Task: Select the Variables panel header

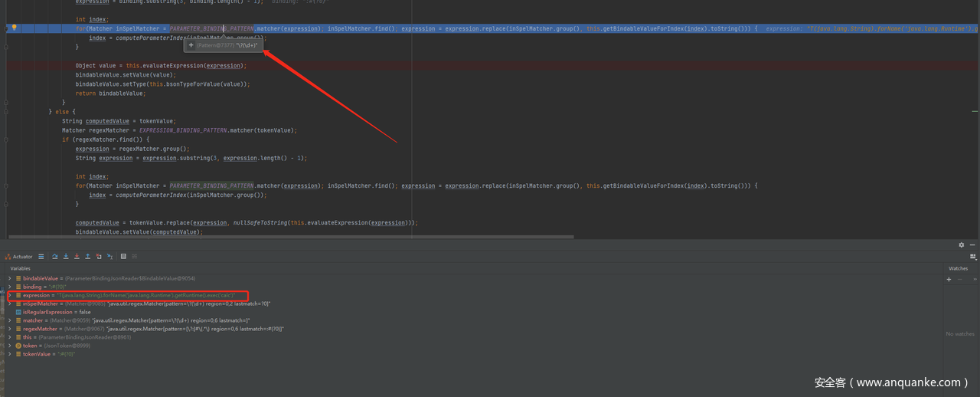Action: pyautogui.click(x=20, y=268)
